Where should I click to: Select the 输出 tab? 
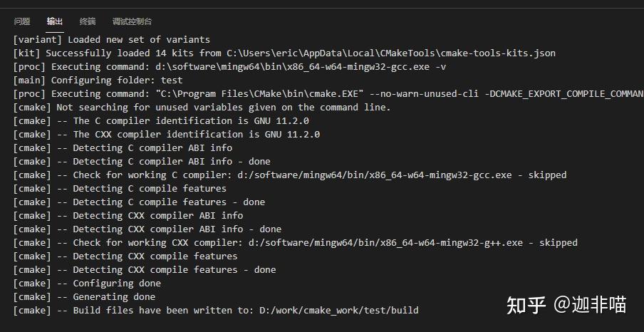tap(55, 22)
